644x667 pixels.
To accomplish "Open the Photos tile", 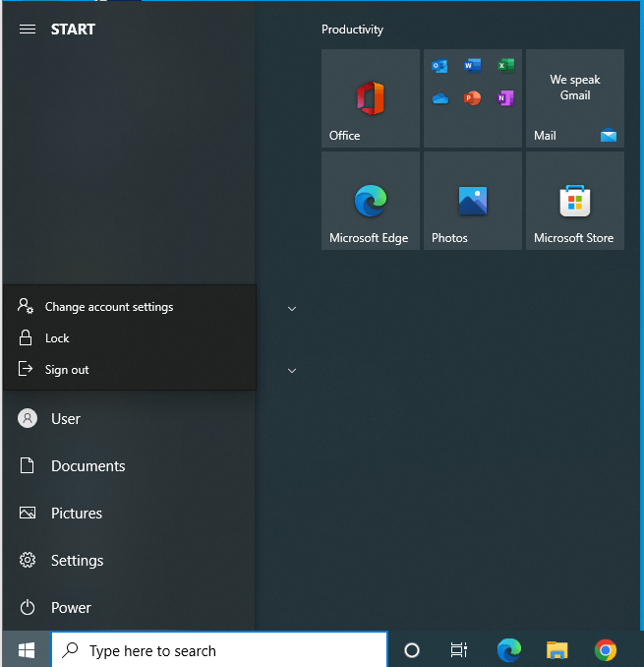I will coord(473,201).
